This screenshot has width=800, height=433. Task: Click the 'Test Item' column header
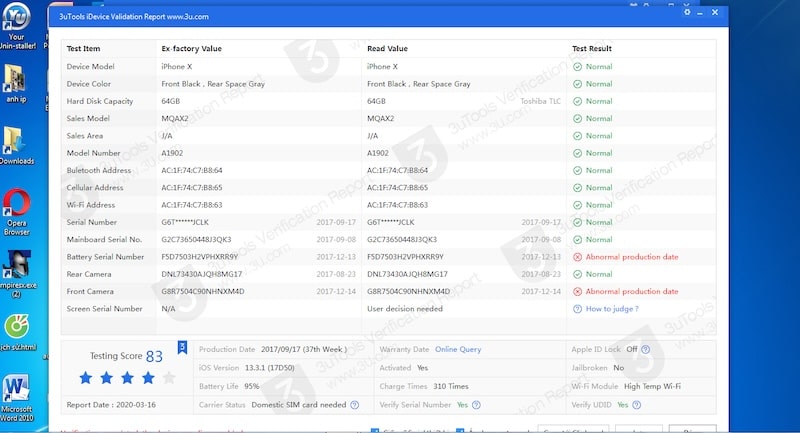(83, 48)
